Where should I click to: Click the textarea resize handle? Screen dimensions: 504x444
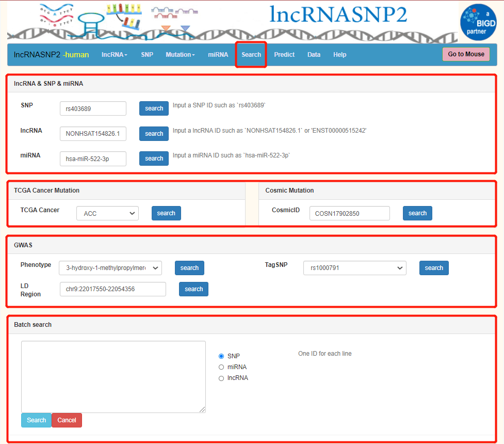coord(202,409)
